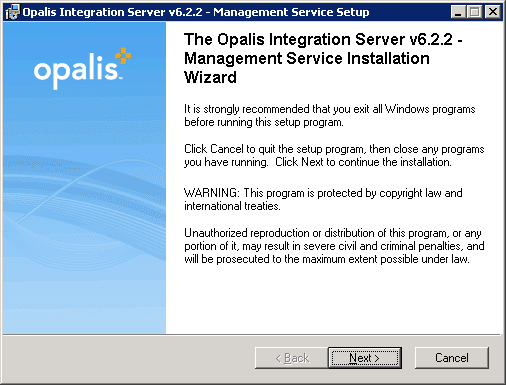
Task: Click the white opalis wordmark logo
Action: point(76,71)
